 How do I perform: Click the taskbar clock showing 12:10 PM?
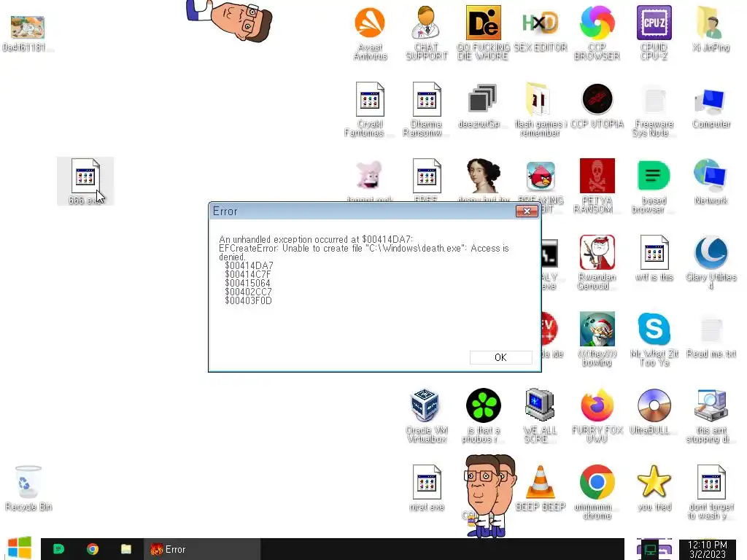[x=708, y=549]
